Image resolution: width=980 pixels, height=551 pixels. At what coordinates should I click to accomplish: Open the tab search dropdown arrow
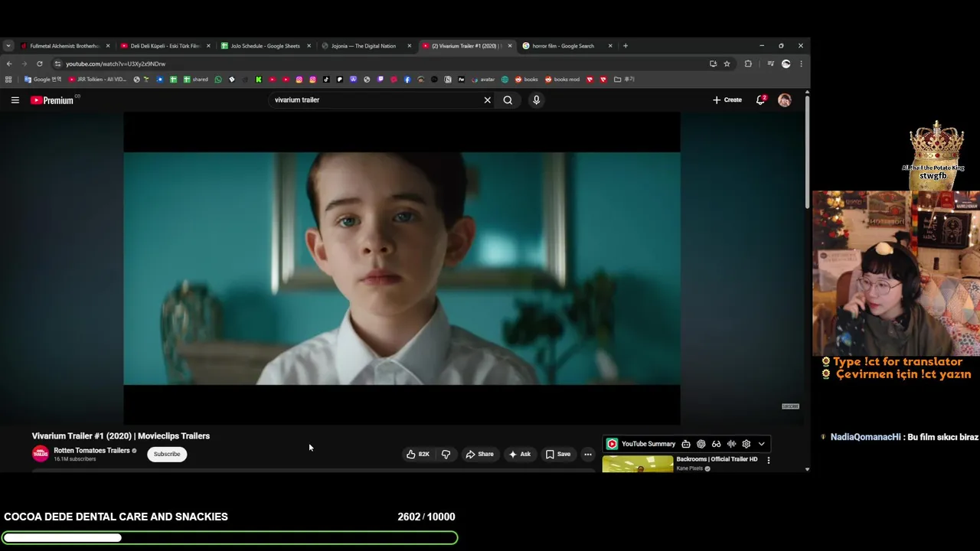[x=8, y=46]
